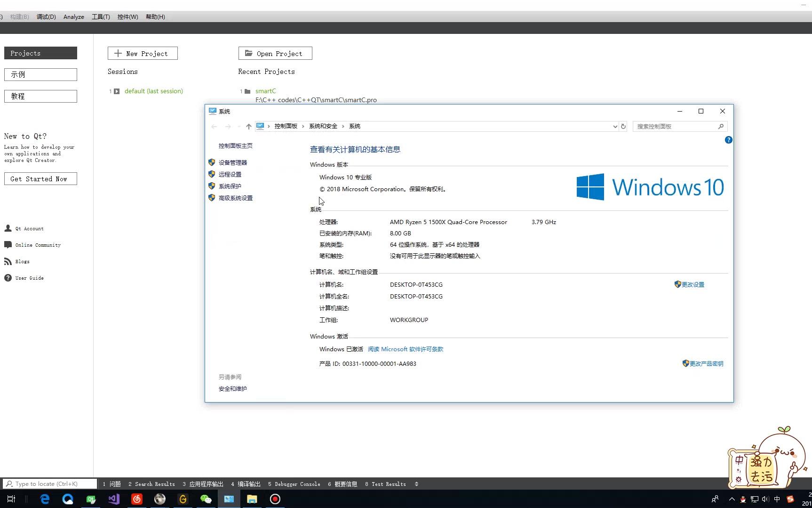This screenshot has width=812, height=508.
Task: Expand the breadcrumb arrow after 系统和安全
Action: pyautogui.click(x=343, y=126)
